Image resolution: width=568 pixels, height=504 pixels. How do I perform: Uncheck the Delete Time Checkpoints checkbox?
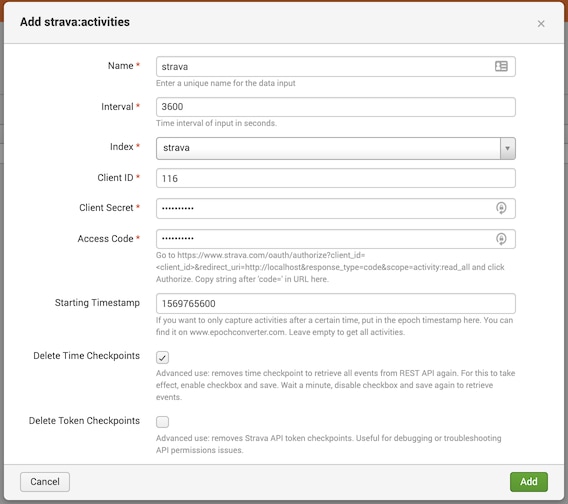[x=162, y=357]
